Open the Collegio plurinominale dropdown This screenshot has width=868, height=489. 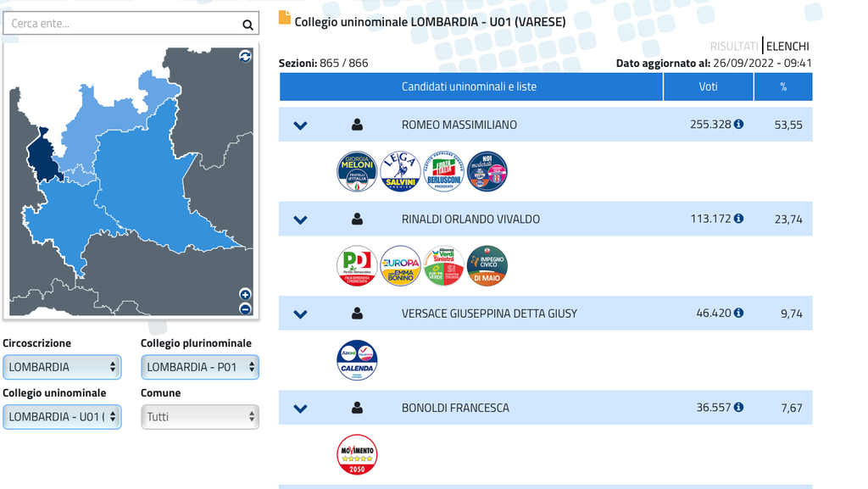pyautogui.click(x=199, y=367)
